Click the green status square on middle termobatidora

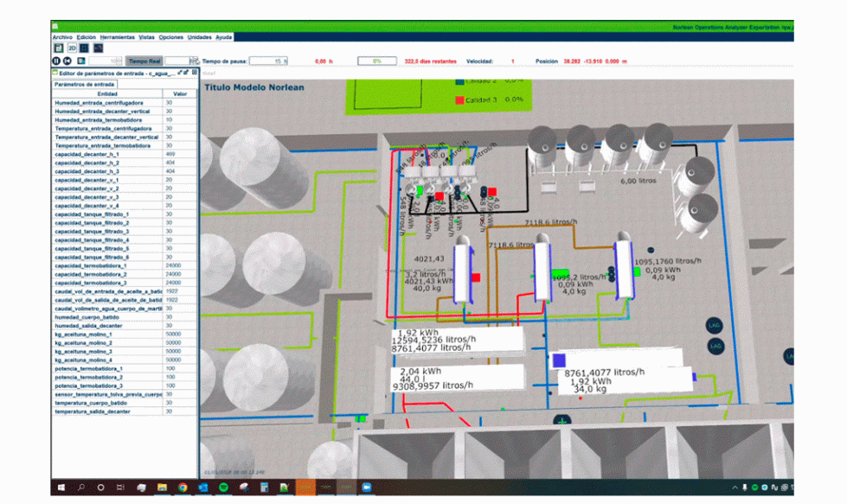pos(561,273)
